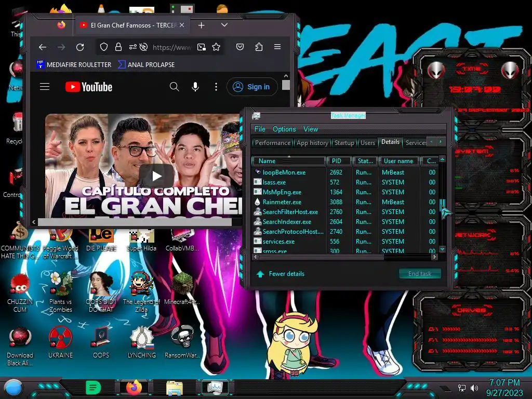Viewport: 532px width, 399px height.
Task: Open File Explorer from the taskbar
Action: (175, 388)
